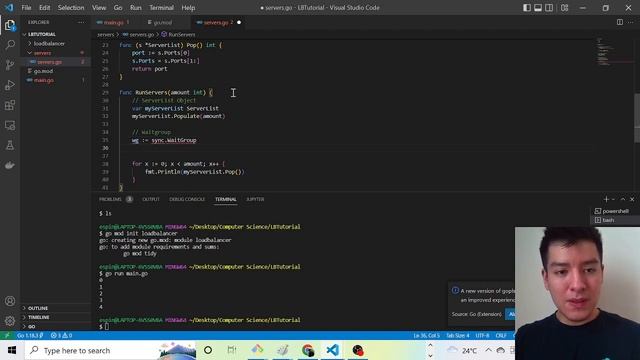640x360 pixels.
Task: Open the File menu
Action: [26, 8]
